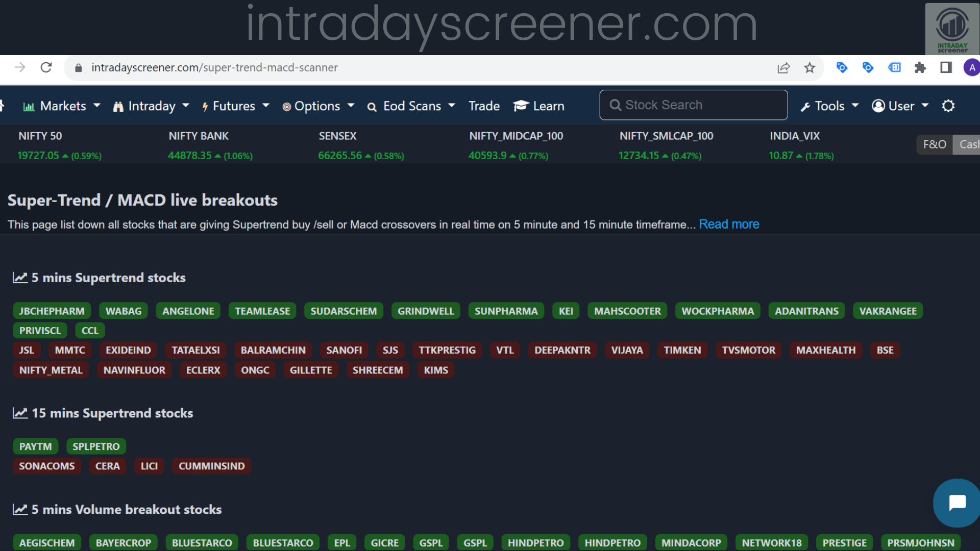Expand the Markets dropdown menu
980x551 pixels.
(97, 106)
